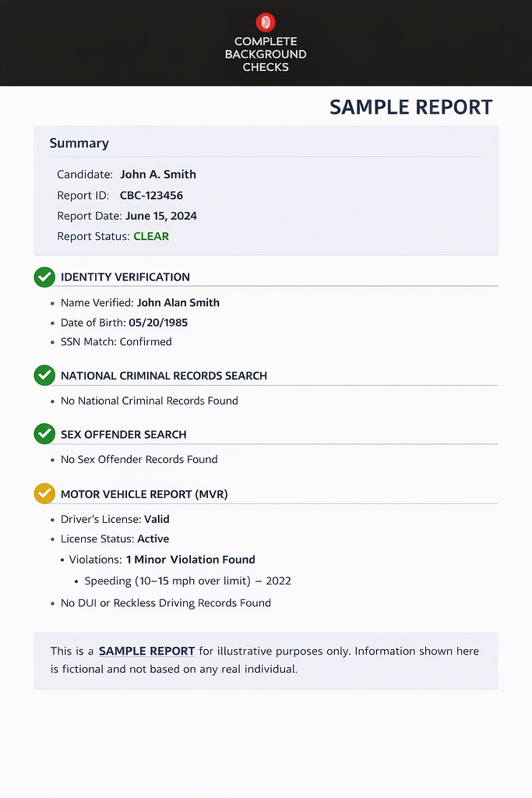
Task: Click the Sex Offender Search heading
Action: tap(124, 435)
